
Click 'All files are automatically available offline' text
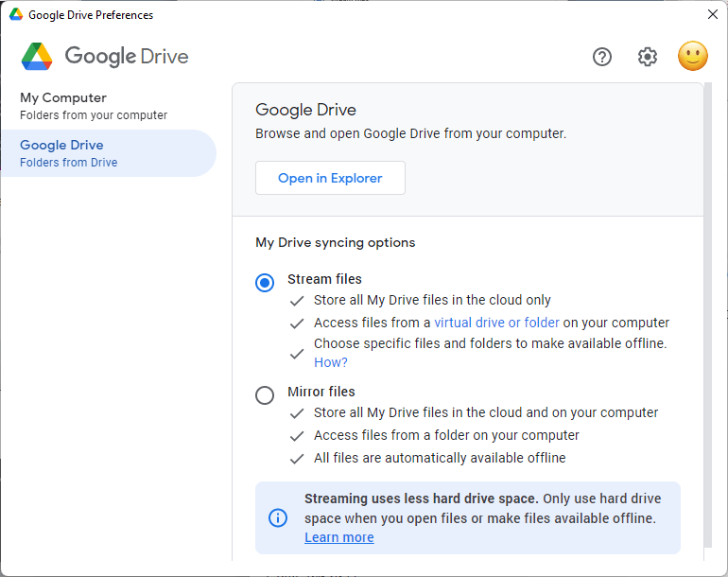coord(440,458)
